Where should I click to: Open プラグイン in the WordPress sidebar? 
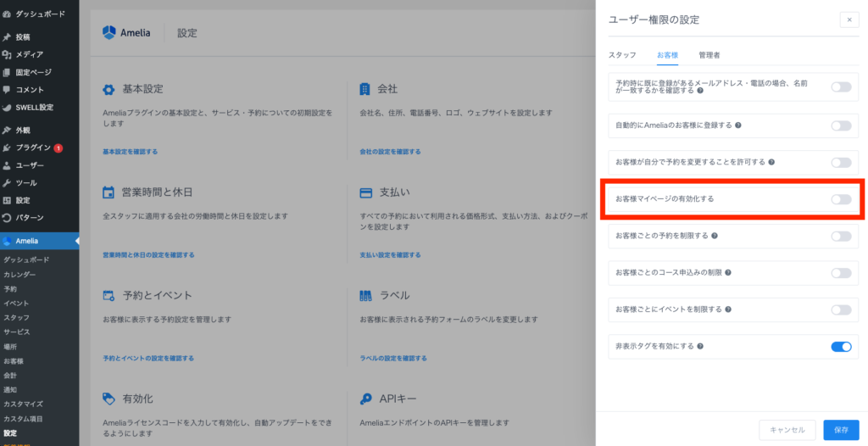tap(34, 148)
